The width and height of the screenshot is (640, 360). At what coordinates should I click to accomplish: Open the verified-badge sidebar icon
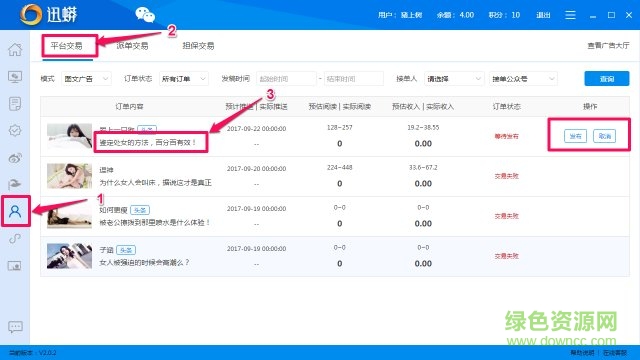coord(15,131)
